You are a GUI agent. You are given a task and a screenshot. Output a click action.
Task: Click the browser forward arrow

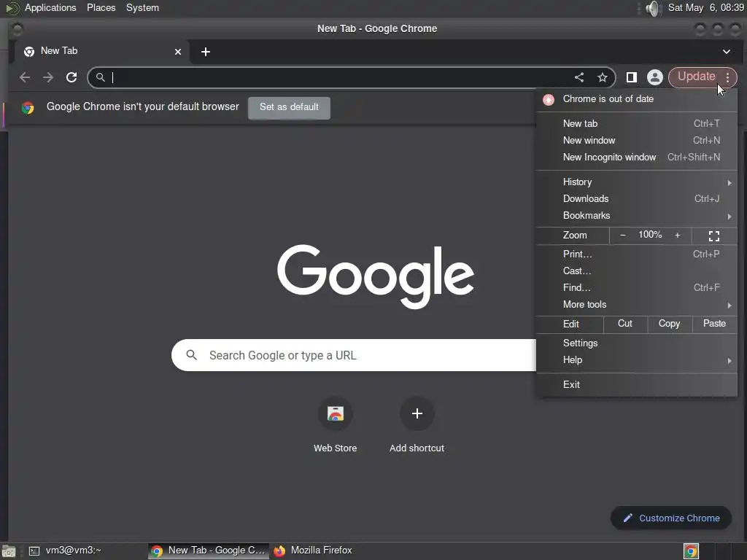48,77
